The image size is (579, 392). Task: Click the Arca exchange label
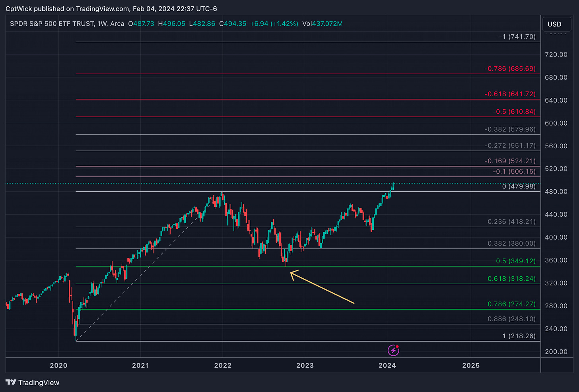click(117, 24)
